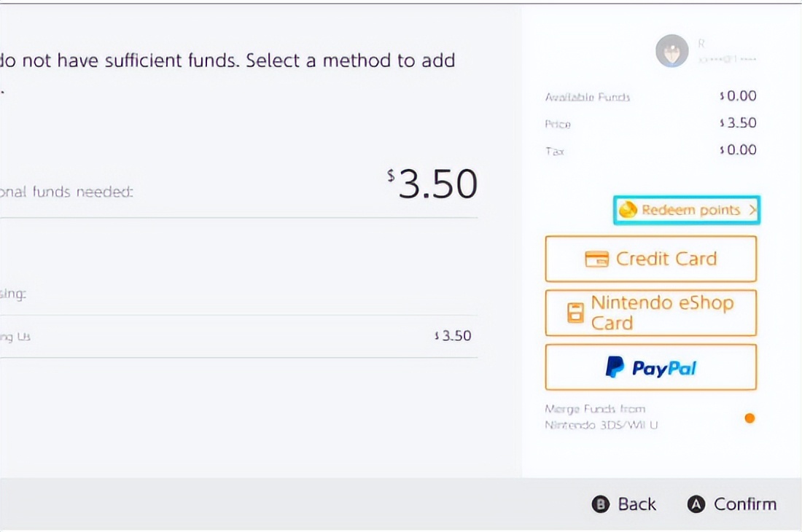Click the gold coin Redeem points icon
Screen dimensions: 802x532
click(x=627, y=210)
